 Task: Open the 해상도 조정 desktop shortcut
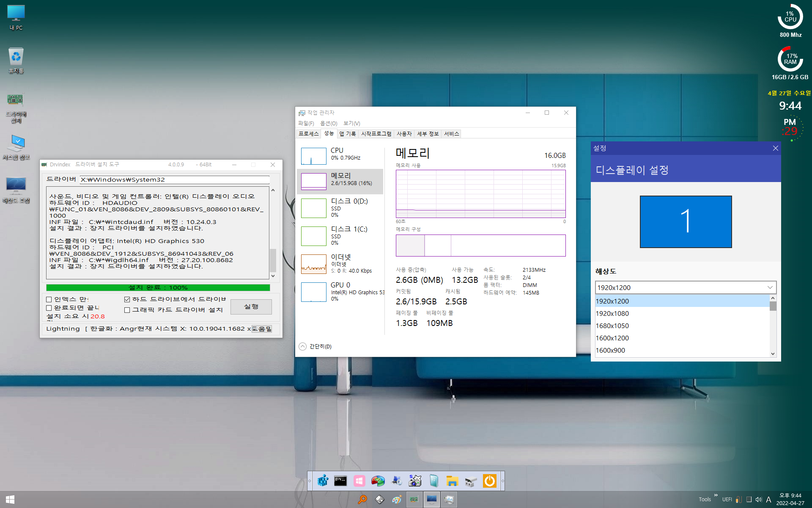coord(16,190)
